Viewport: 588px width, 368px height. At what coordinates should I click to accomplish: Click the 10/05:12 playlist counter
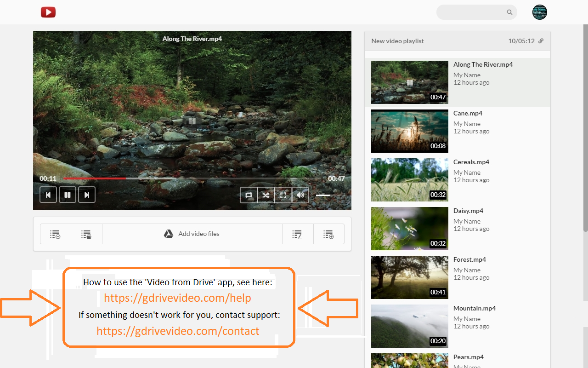point(521,41)
